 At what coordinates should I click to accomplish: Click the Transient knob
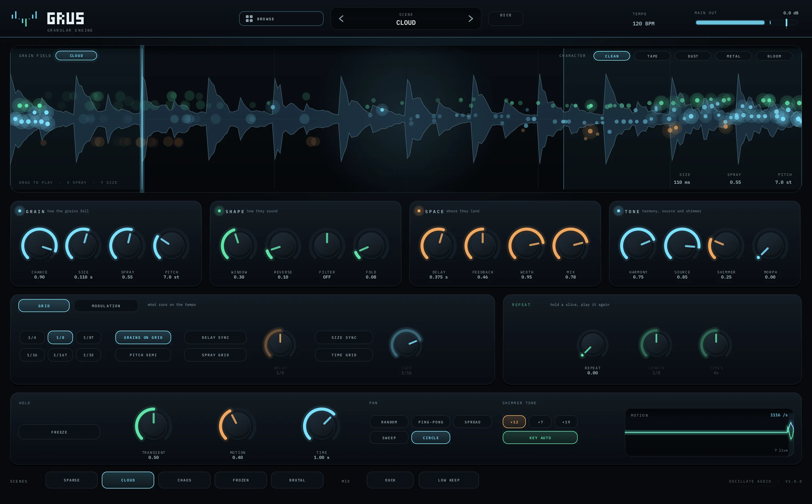[154, 425]
